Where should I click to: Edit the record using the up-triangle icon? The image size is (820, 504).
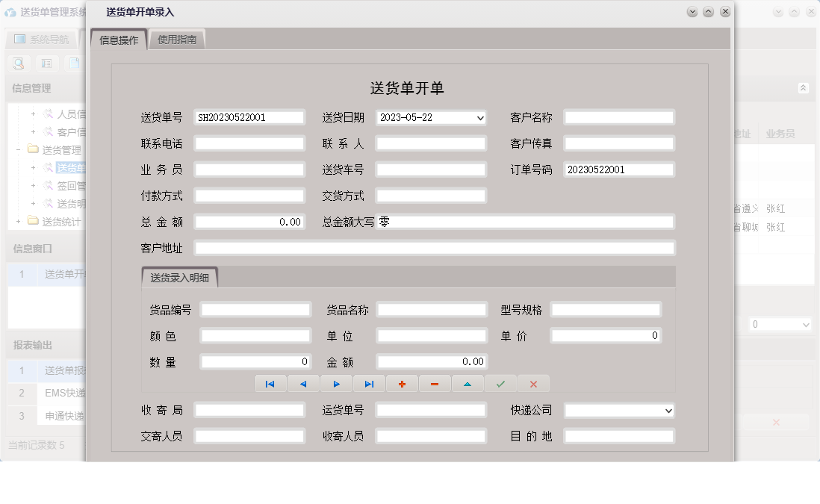(x=468, y=383)
